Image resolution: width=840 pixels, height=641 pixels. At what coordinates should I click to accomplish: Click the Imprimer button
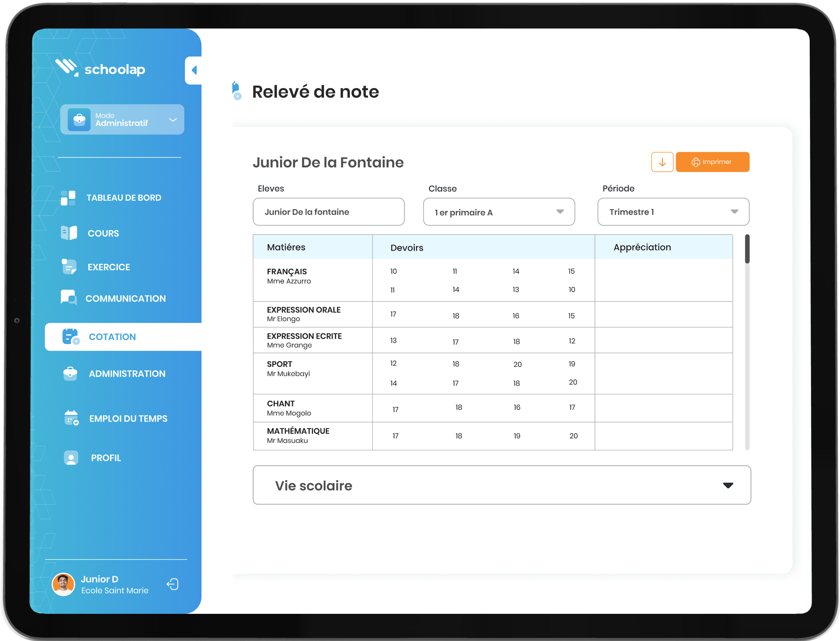pyautogui.click(x=712, y=162)
